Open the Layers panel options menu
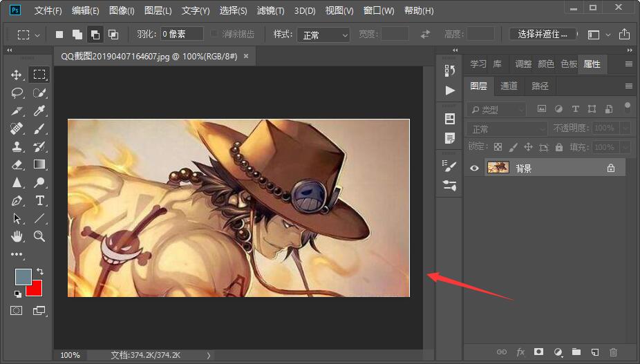 (628, 86)
